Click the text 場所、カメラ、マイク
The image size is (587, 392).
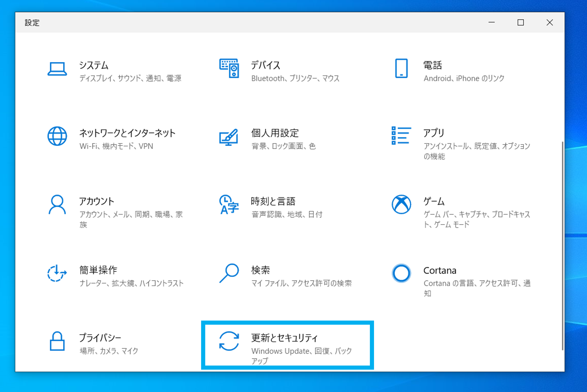point(109,351)
